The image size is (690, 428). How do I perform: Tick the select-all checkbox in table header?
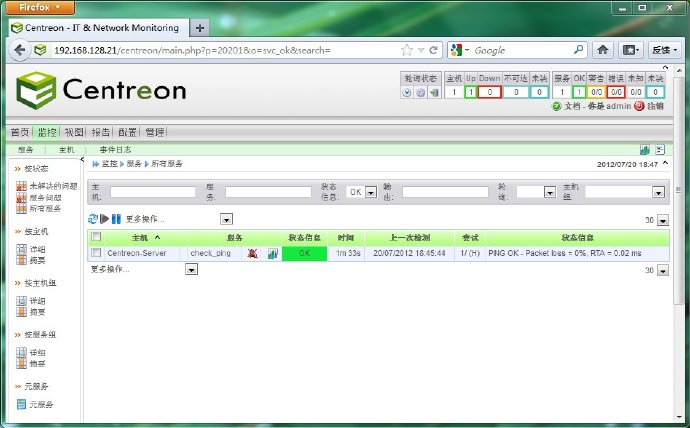point(96,237)
